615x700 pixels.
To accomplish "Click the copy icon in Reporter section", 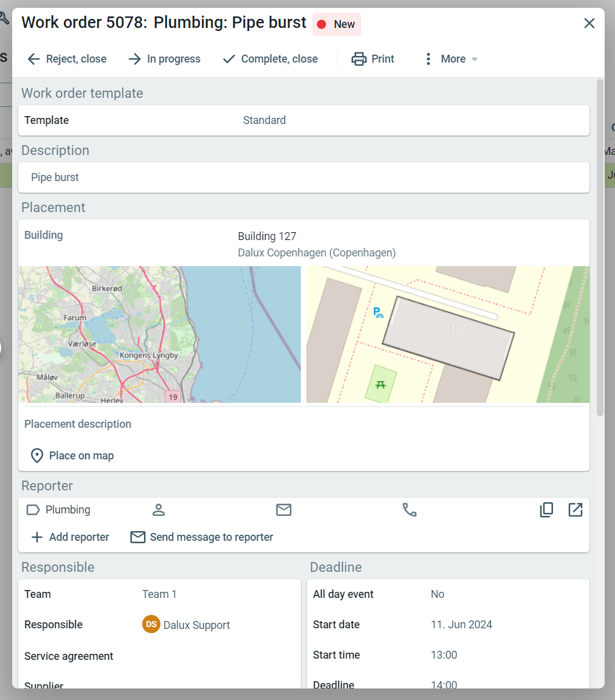I will tap(546, 510).
